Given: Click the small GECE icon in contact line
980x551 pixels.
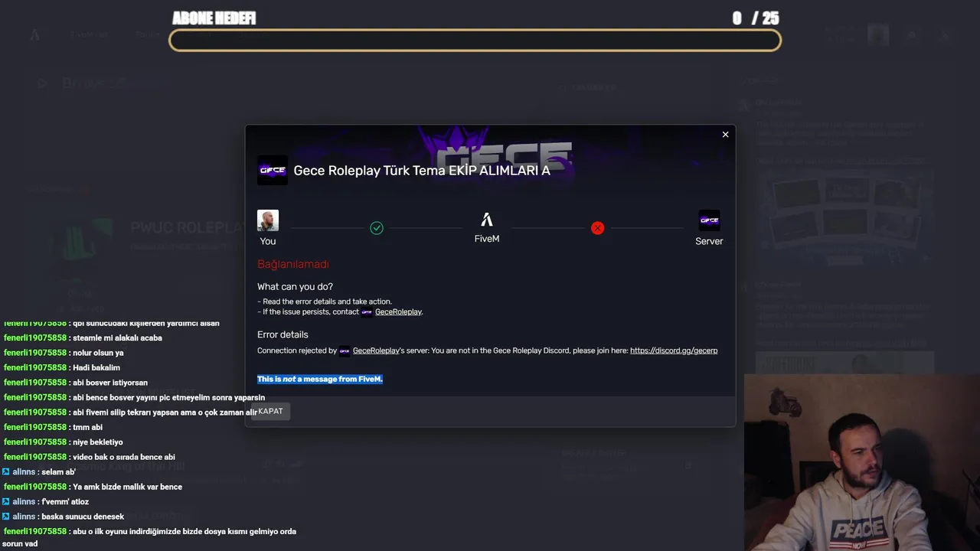Looking at the screenshot, I should pos(367,312).
